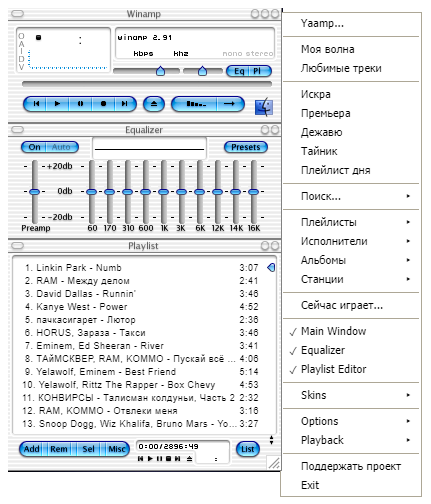Adjust the balance slider knob

tap(202, 71)
